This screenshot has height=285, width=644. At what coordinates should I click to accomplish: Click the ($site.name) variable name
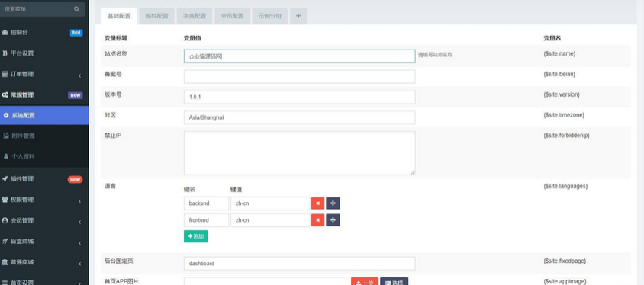click(559, 53)
